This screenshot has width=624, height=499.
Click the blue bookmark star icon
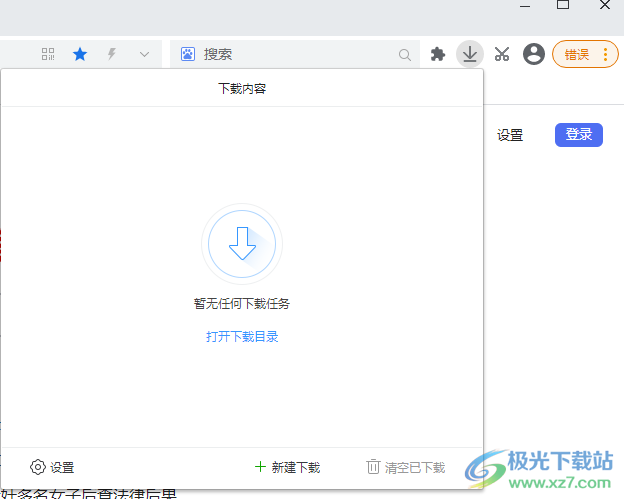80,54
